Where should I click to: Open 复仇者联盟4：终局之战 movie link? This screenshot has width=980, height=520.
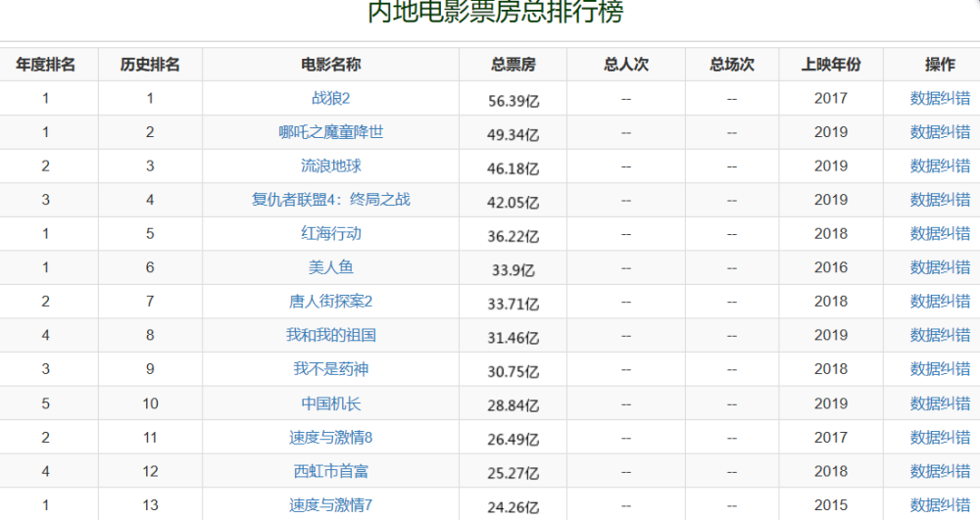pyautogui.click(x=330, y=199)
